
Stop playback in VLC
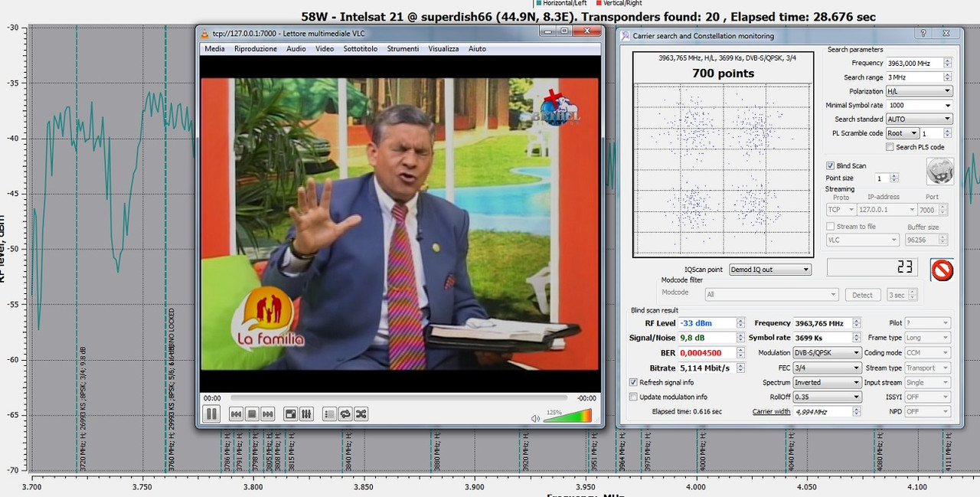coord(252,414)
